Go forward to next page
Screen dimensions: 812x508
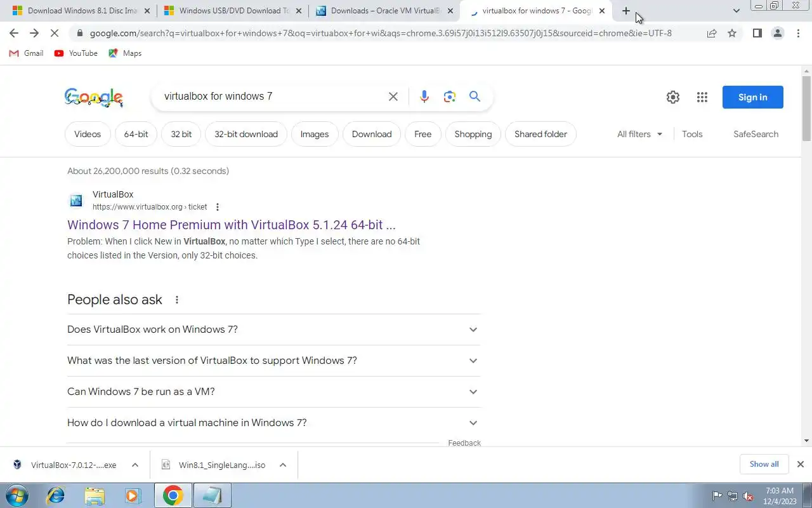pyautogui.click(x=34, y=33)
